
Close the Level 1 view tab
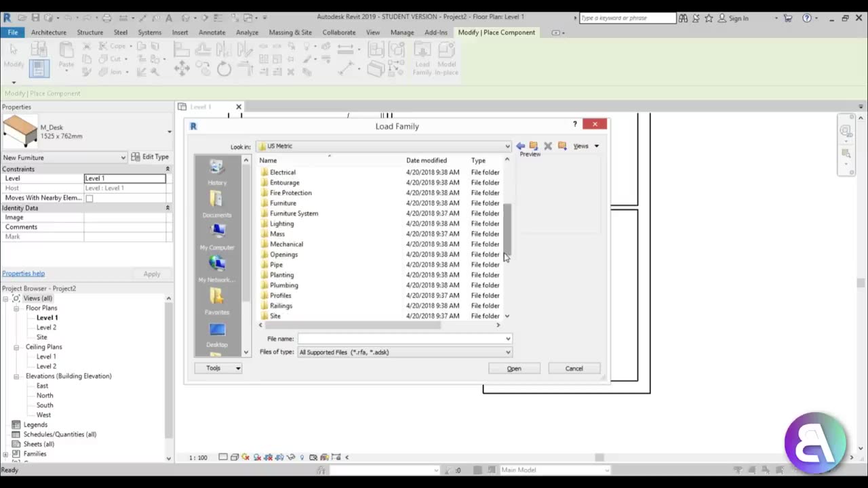click(238, 107)
